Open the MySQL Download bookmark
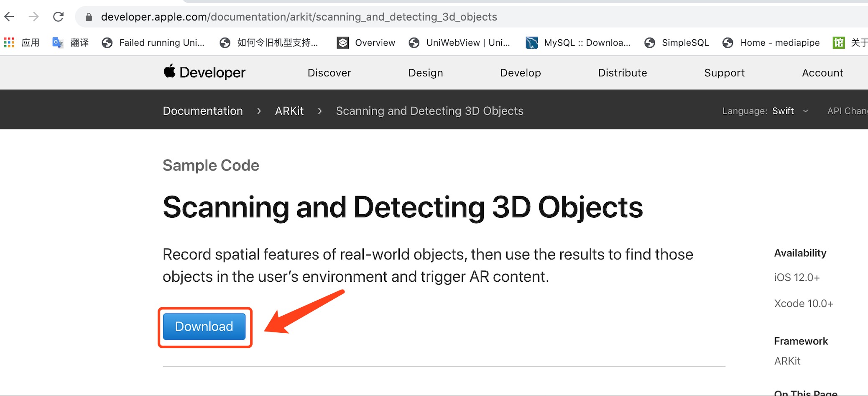This screenshot has width=868, height=396. click(x=578, y=42)
